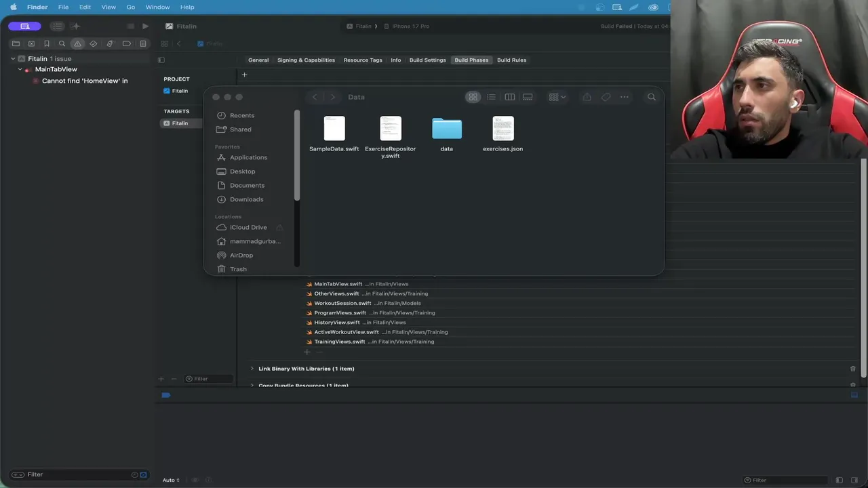This screenshot has width=868, height=488.
Task: Go forward in Finder window
Action: [x=332, y=97]
